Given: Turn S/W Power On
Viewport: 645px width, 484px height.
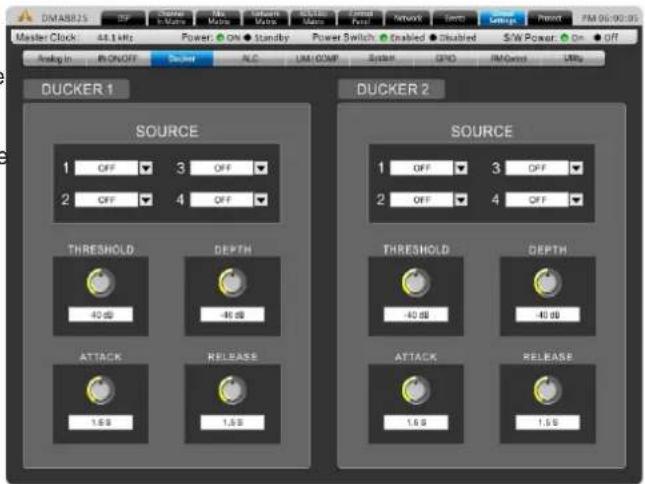Looking at the screenshot, I should click(564, 38).
